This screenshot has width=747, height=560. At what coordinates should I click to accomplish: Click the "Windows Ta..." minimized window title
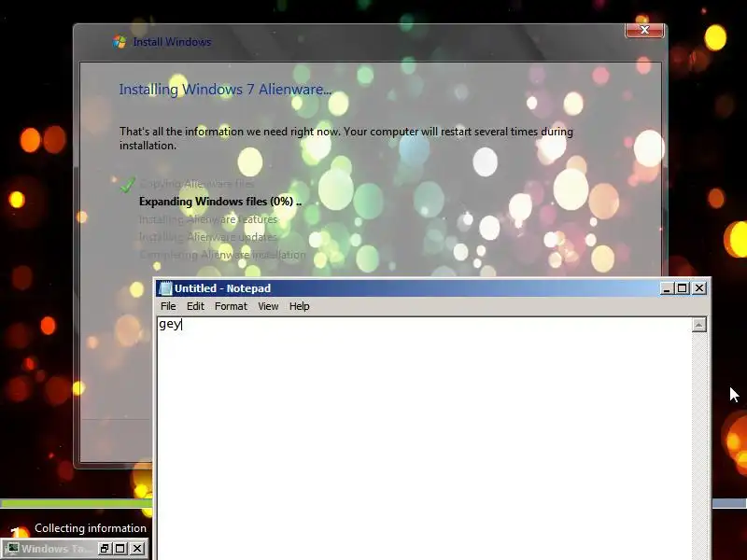point(55,549)
